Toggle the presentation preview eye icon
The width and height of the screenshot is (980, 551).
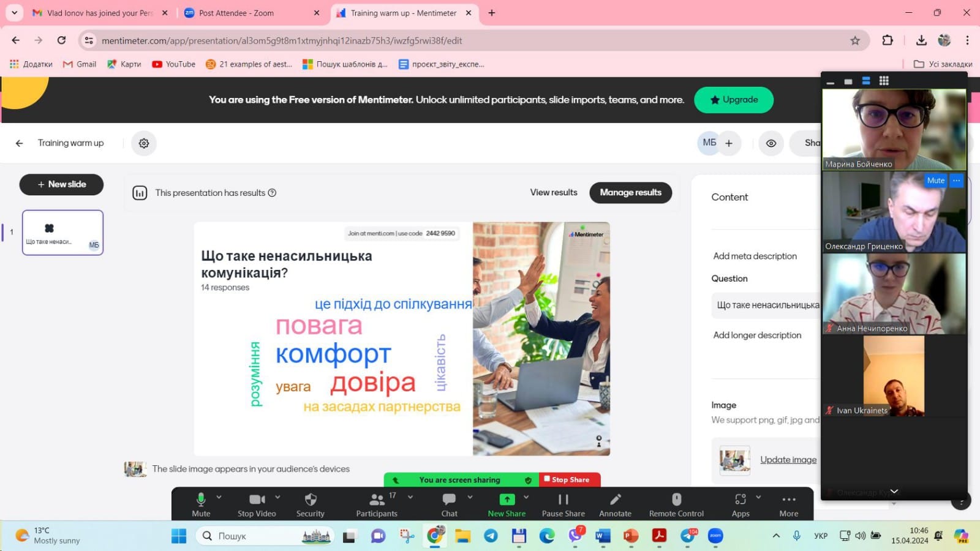(x=771, y=143)
